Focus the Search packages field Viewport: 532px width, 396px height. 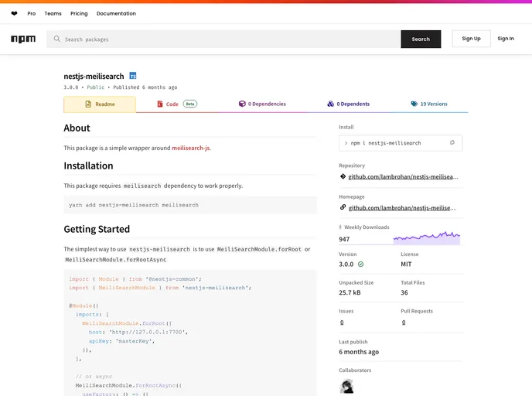coord(223,39)
